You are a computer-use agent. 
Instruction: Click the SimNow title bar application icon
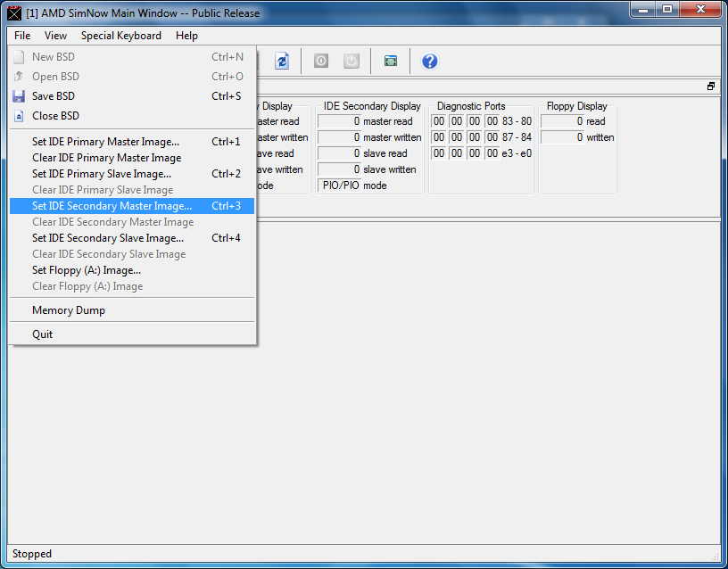(x=14, y=13)
